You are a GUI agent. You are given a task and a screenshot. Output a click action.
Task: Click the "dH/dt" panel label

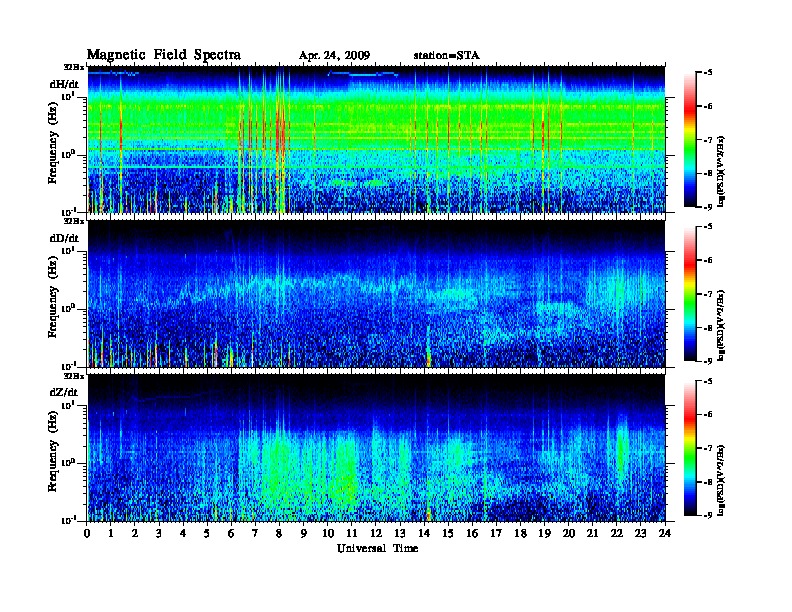64,84
